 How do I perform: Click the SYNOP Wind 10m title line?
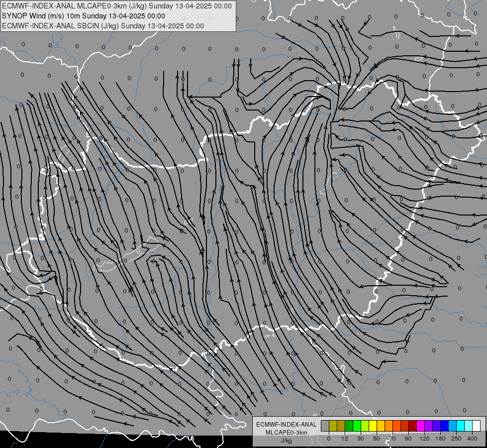[84, 16]
